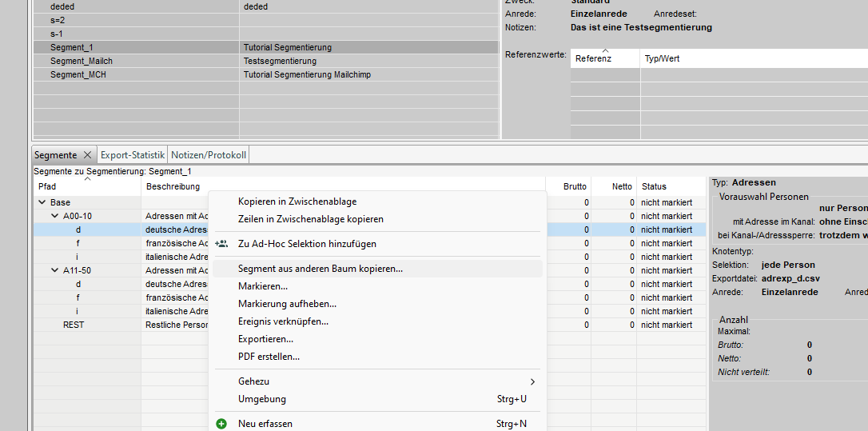Click the Referenz column header
The image size is (868, 431).
point(593,58)
